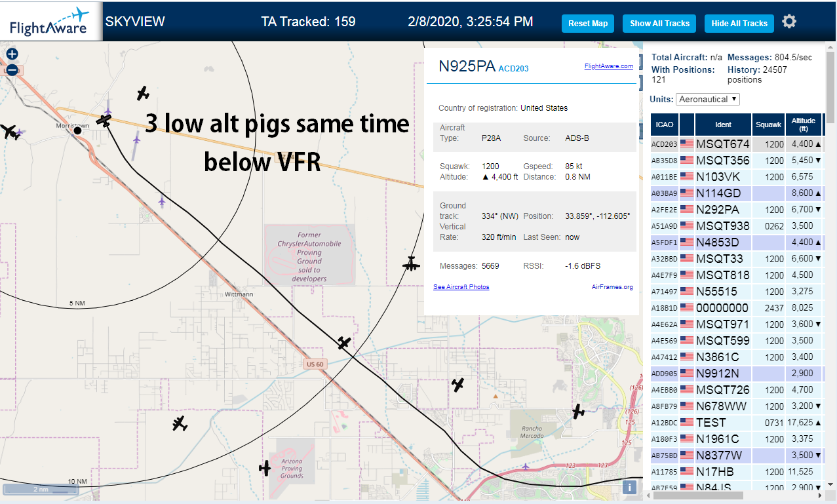This screenshot has height=504, width=837.
Task: Open the AirFrames.org link
Action: tap(612, 286)
